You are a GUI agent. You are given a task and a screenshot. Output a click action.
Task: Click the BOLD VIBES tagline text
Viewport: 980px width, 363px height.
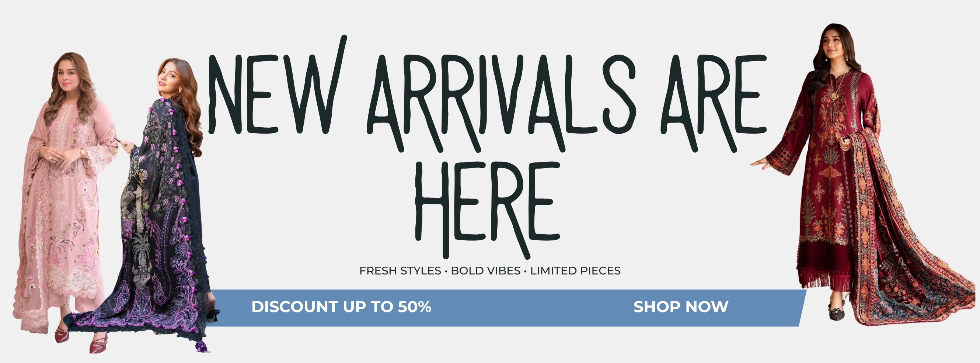click(485, 271)
